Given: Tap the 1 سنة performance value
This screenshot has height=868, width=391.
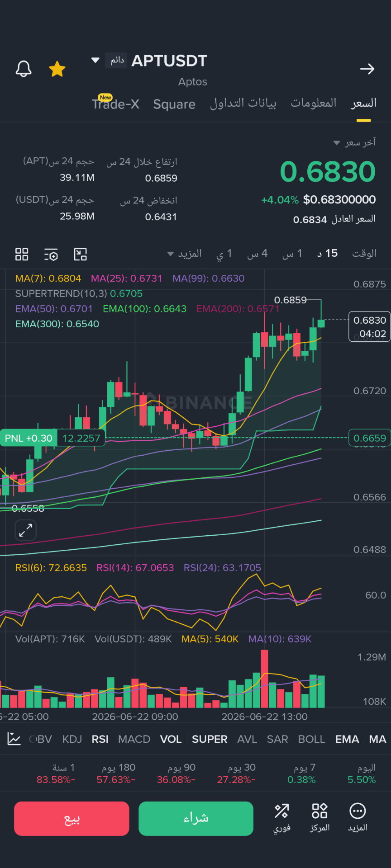Looking at the screenshot, I should (x=56, y=774).
